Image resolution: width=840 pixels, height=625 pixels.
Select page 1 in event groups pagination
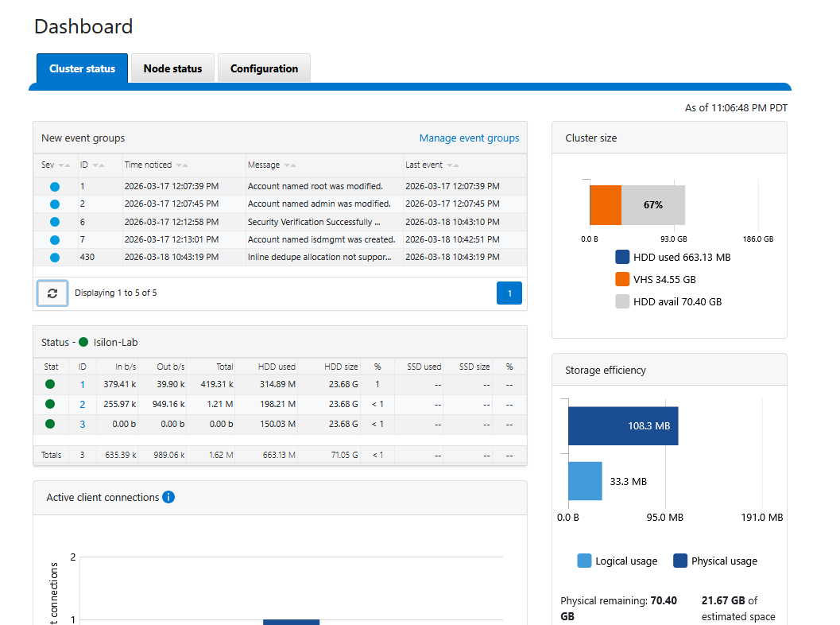tap(509, 293)
